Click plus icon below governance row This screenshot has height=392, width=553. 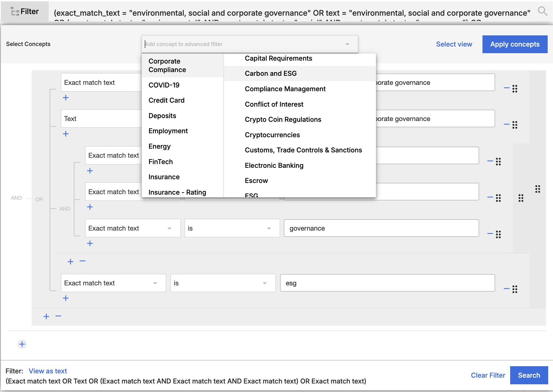coord(90,243)
